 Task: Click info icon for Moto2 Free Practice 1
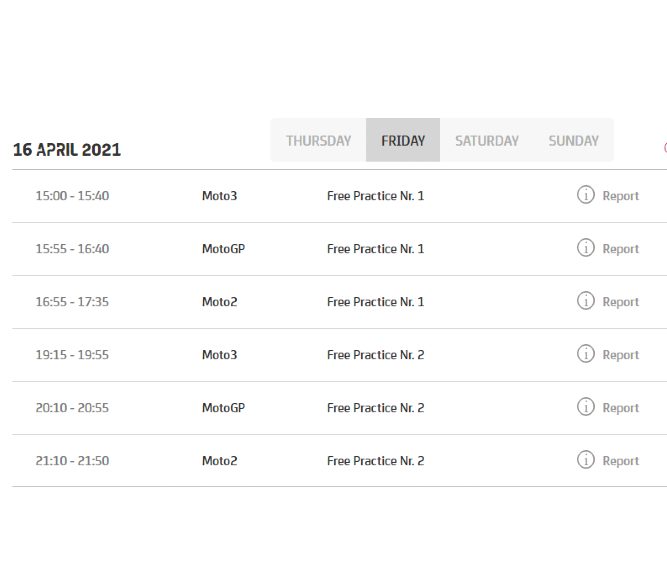coord(586,301)
